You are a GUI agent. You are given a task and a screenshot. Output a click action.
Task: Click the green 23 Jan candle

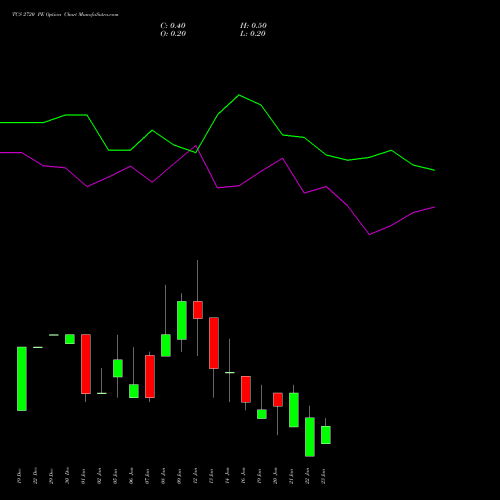click(326, 435)
